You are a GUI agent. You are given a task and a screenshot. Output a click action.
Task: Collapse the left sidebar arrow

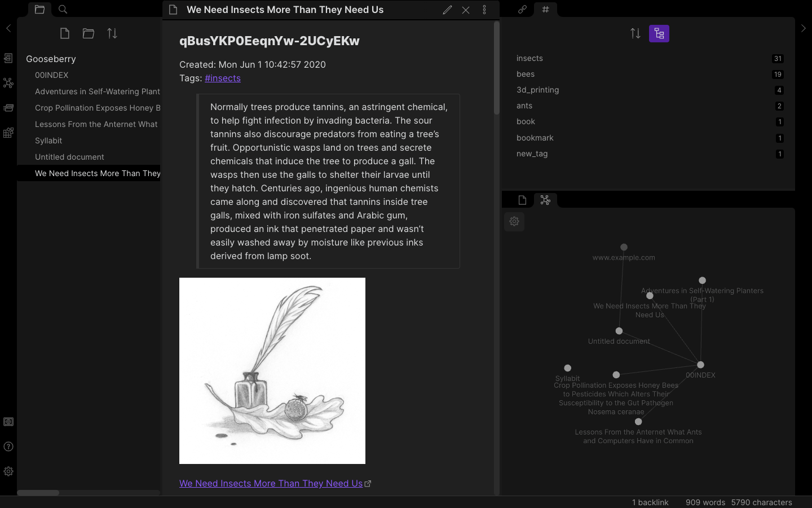[x=8, y=28]
